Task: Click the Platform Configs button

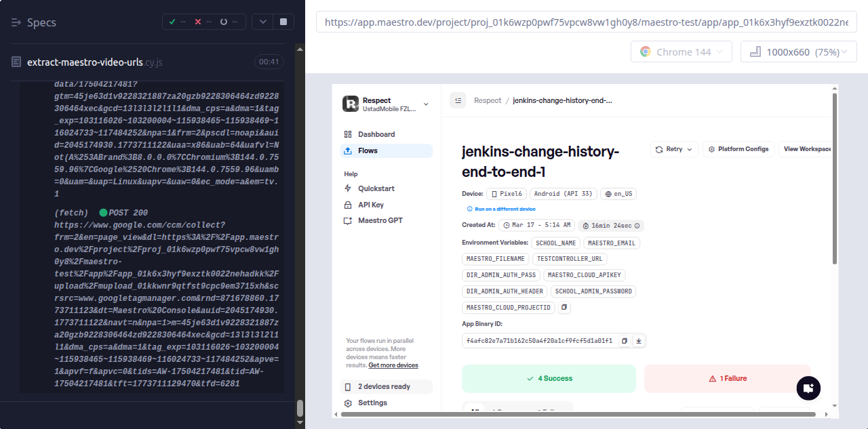Action: (738, 149)
